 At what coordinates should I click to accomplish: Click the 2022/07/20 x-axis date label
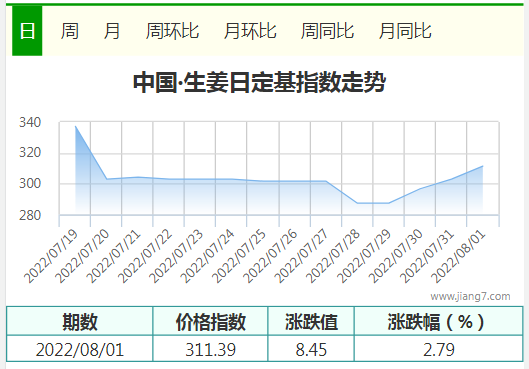83,256
